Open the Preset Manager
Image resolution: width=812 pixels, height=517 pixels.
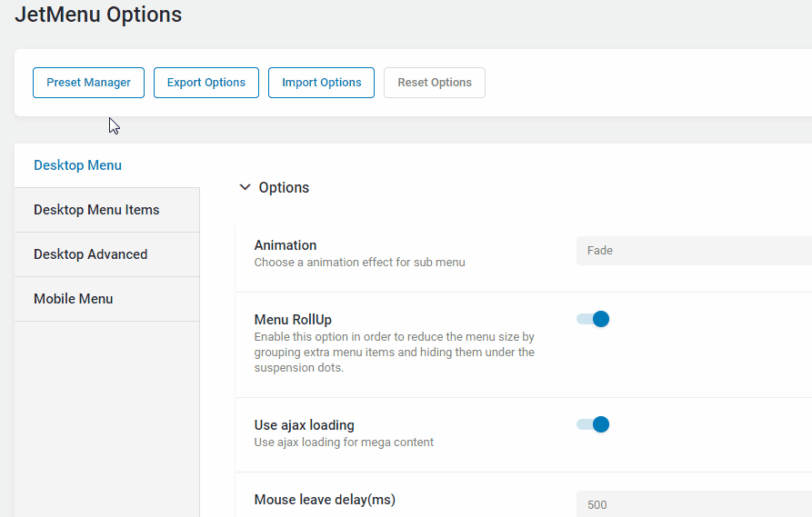point(88,83)
